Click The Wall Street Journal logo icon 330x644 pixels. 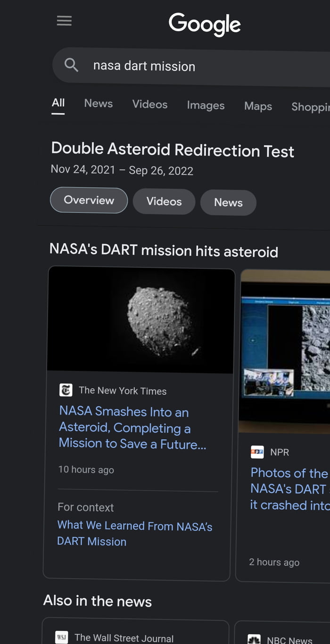(x=61, y=637)
